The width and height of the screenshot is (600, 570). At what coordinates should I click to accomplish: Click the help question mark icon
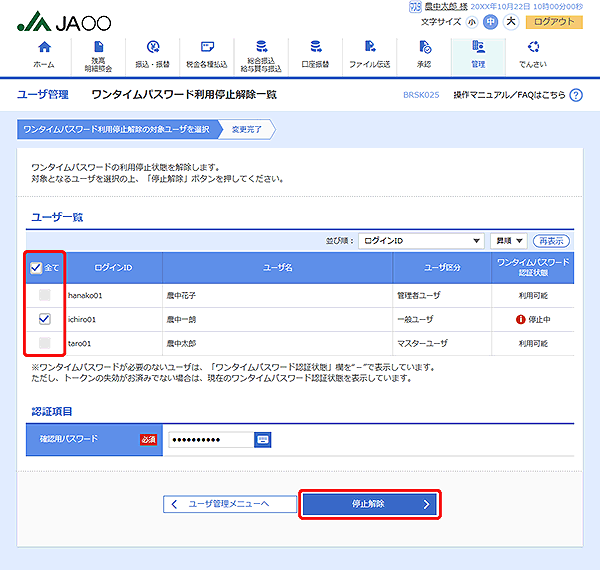pos(575,95)
